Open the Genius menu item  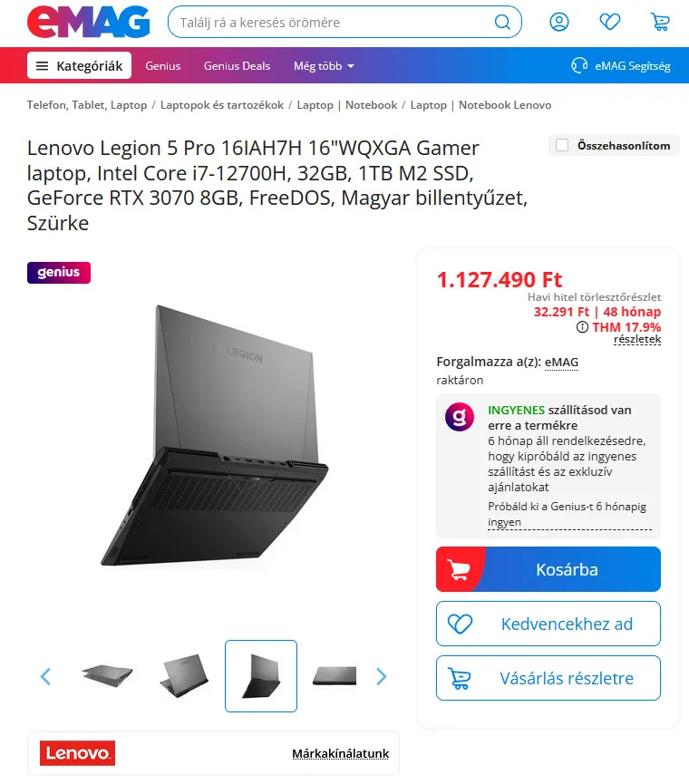pos(163,65)
